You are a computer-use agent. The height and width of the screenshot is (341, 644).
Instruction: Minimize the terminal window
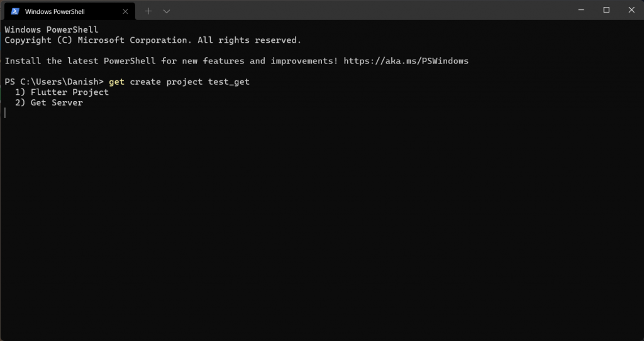pyautogui.click(x=582, y=10)
